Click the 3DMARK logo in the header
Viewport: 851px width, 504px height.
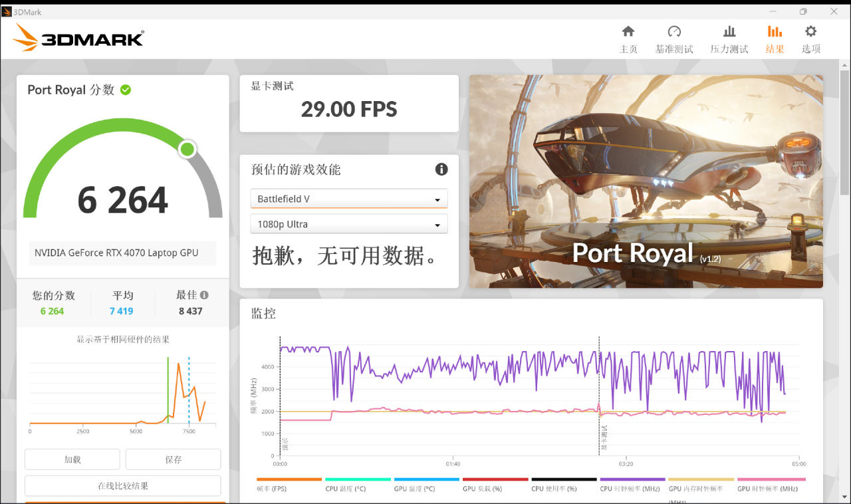tap(78, 39)
